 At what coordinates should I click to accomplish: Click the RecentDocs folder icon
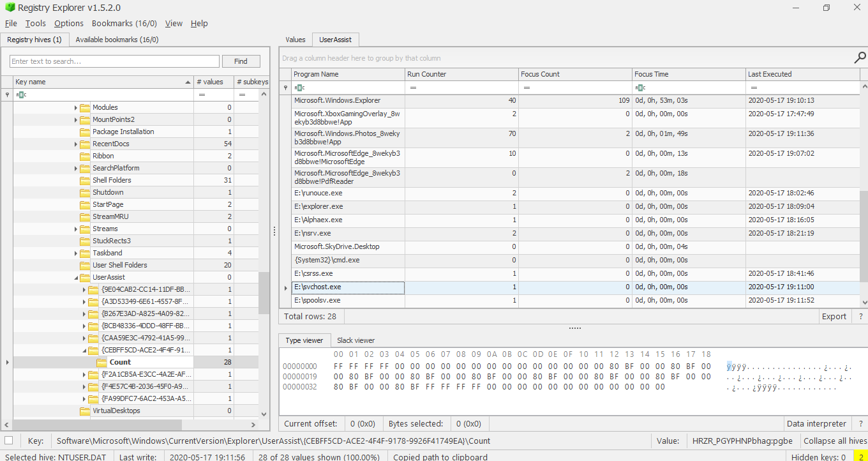[85, 144]
